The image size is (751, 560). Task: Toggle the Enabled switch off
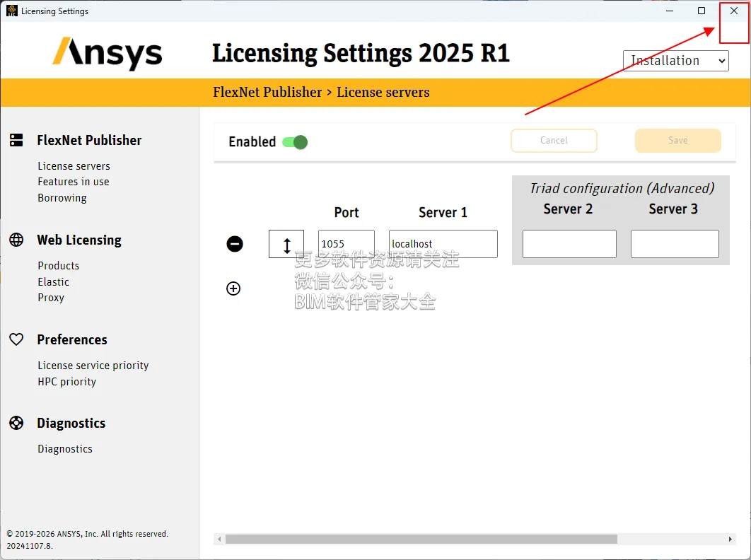295,142
